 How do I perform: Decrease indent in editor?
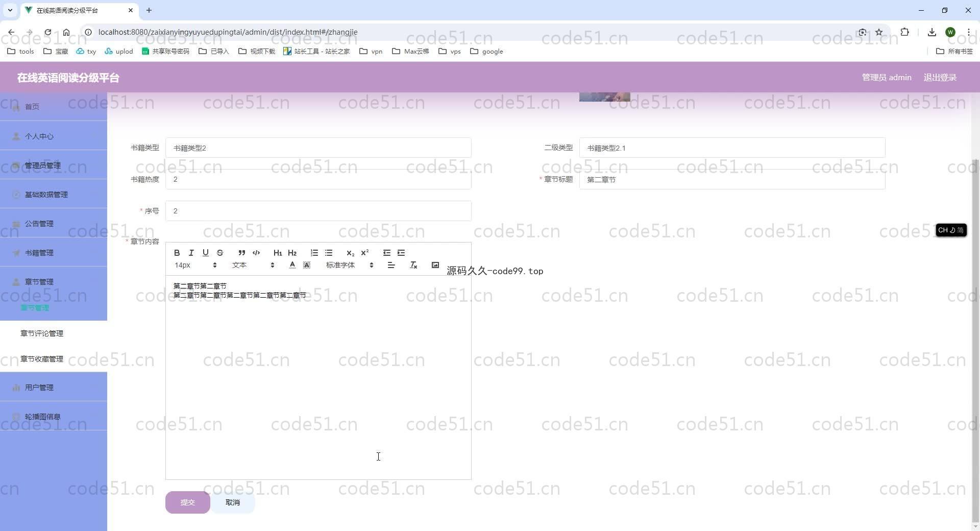[386, 253]
